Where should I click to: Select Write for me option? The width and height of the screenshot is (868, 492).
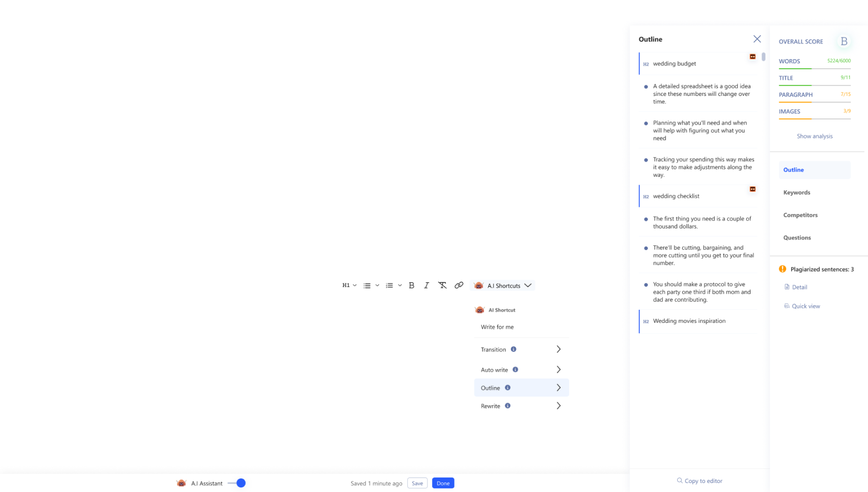tap(497, 327)
